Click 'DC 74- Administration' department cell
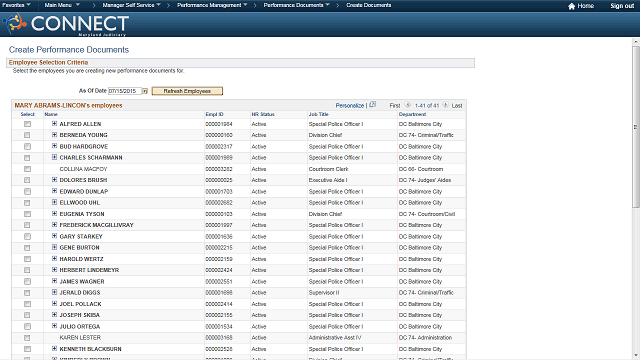The width and height of the screenshot is (640, 360). [x=425, y=338]
